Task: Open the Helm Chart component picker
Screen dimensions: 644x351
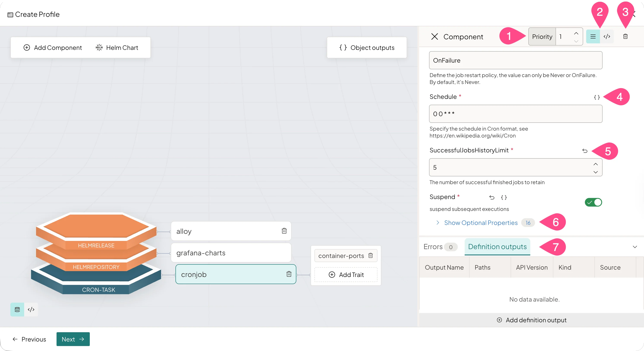Action: 117,47
